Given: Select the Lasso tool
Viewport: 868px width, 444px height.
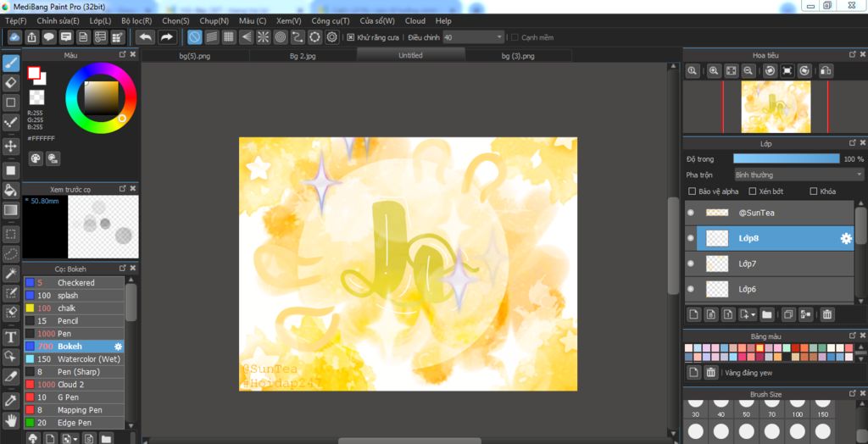Looking at the screenshot, I should pos(11,253).
